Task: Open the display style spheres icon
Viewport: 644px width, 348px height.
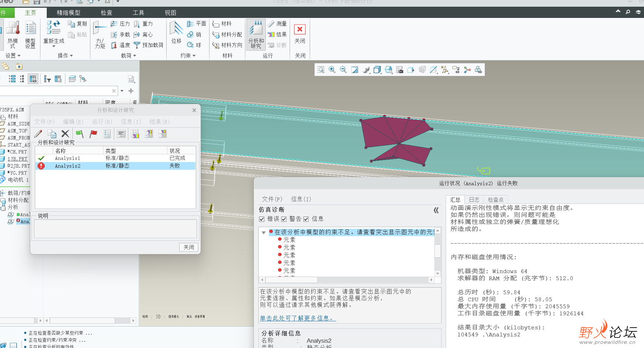Action: point(366,70)
